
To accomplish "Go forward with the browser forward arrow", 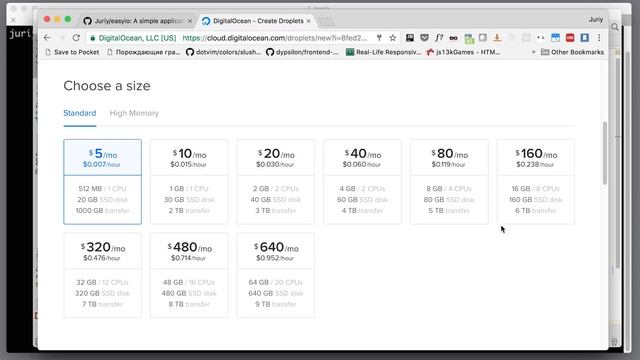I will click(x=61, y=38).
